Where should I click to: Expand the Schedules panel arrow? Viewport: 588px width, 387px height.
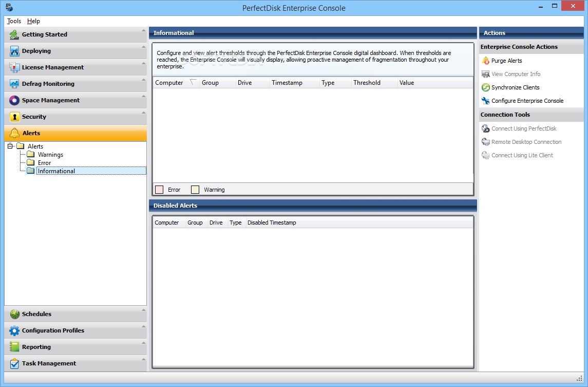coord(144,310)
